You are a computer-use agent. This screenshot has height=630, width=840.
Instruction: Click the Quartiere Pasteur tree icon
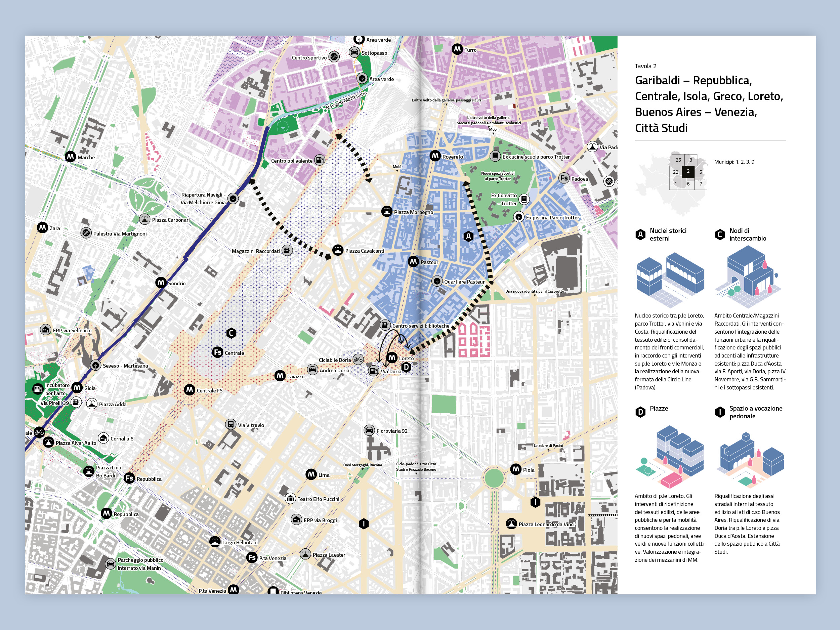click(437, 281)
